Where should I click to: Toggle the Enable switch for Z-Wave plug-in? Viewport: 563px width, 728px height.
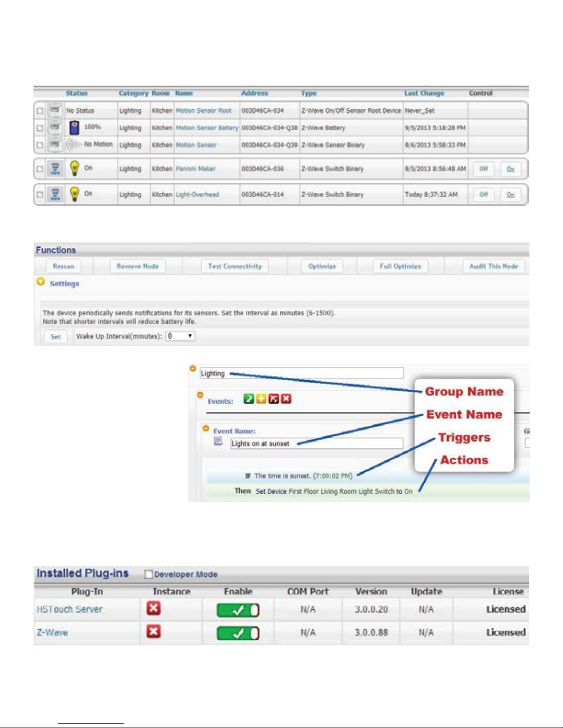[238, 633]
